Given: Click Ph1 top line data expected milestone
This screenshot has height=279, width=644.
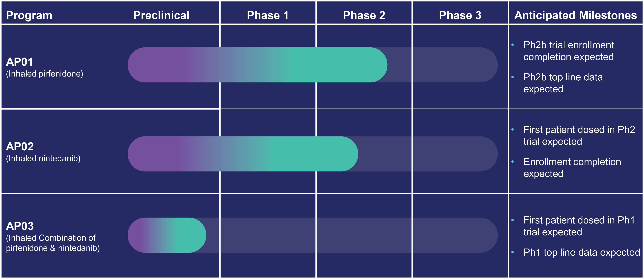Looking at the screenshot, I should click(582, 252).
